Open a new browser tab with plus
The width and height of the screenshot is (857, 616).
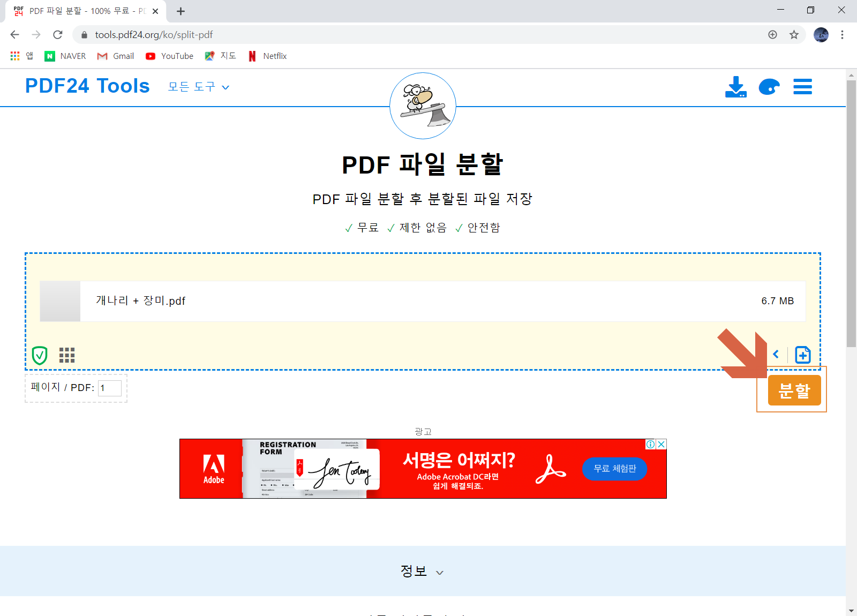click(x=181, y=11)
